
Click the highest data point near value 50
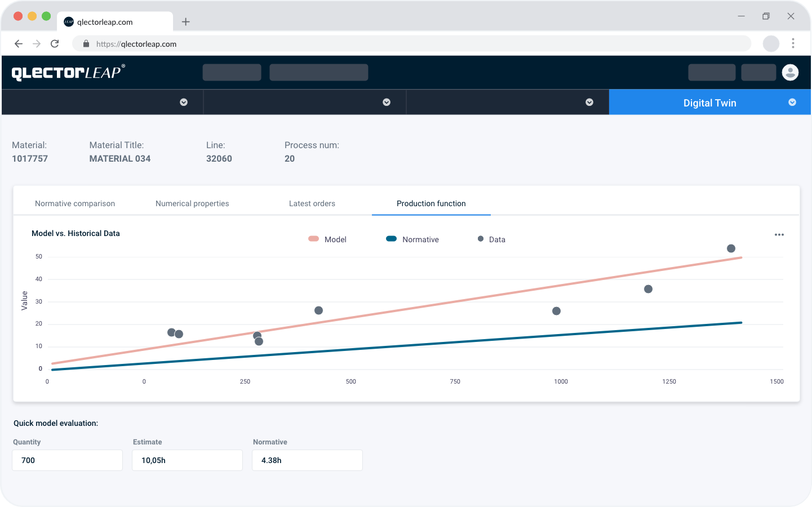731,248
